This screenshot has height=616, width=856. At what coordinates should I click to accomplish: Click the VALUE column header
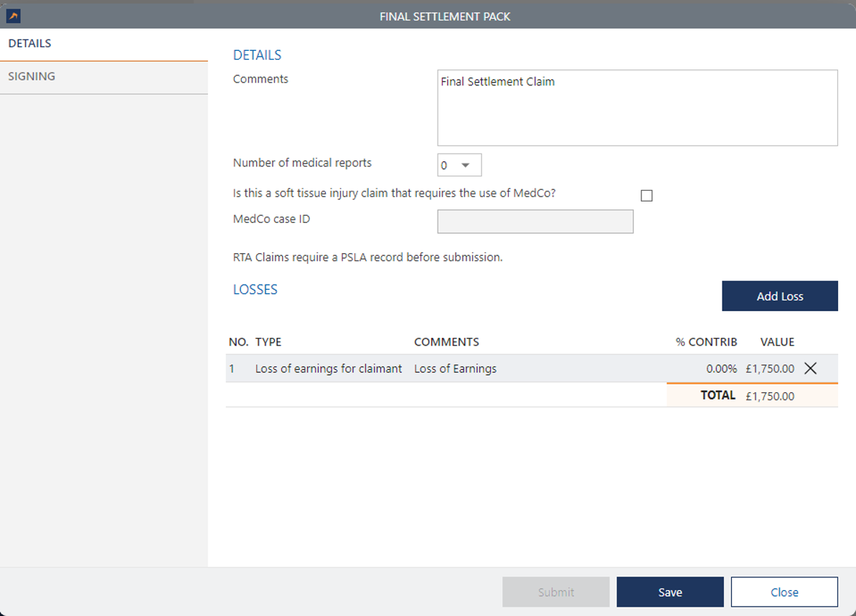pyautogui.click(x=777, y=342)
